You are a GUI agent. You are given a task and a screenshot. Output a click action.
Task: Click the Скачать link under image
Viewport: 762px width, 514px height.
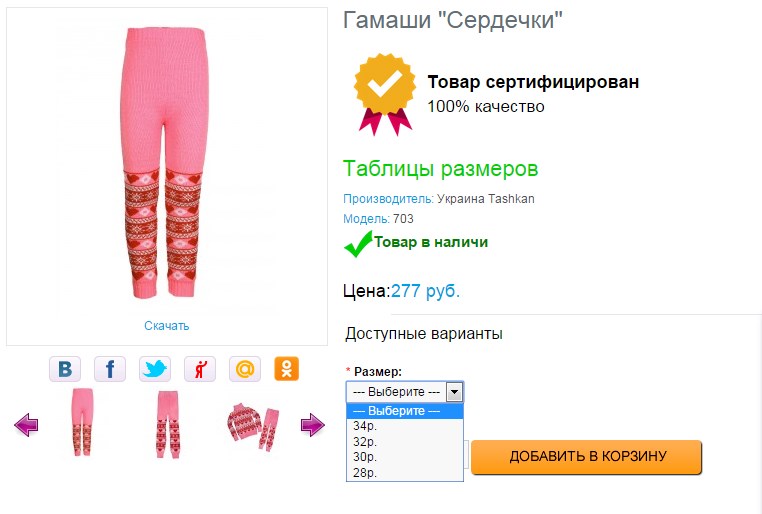click(x=166, y=326)
